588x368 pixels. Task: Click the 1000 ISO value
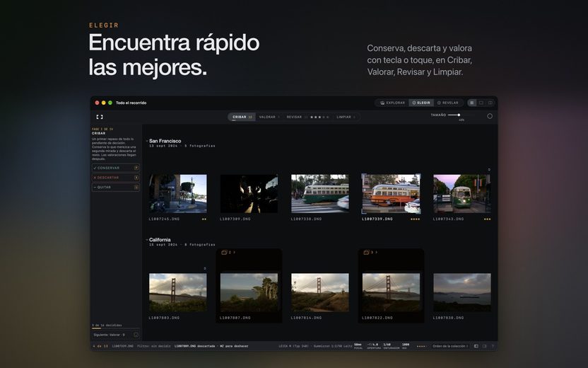[406, 346]
